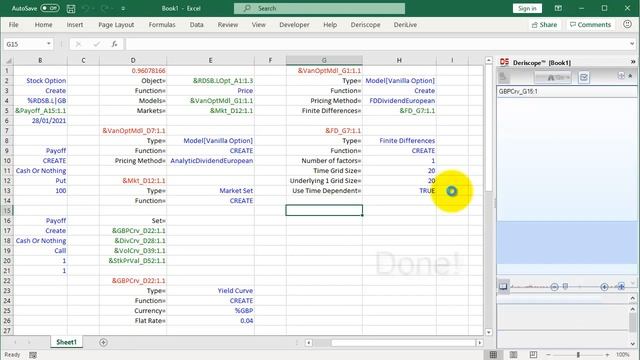Image resolution: width=640 pixels, height=360 pixels.
Task: Click the rightmost blue icon in Deriscope lower toolbar
Action: 621,287
